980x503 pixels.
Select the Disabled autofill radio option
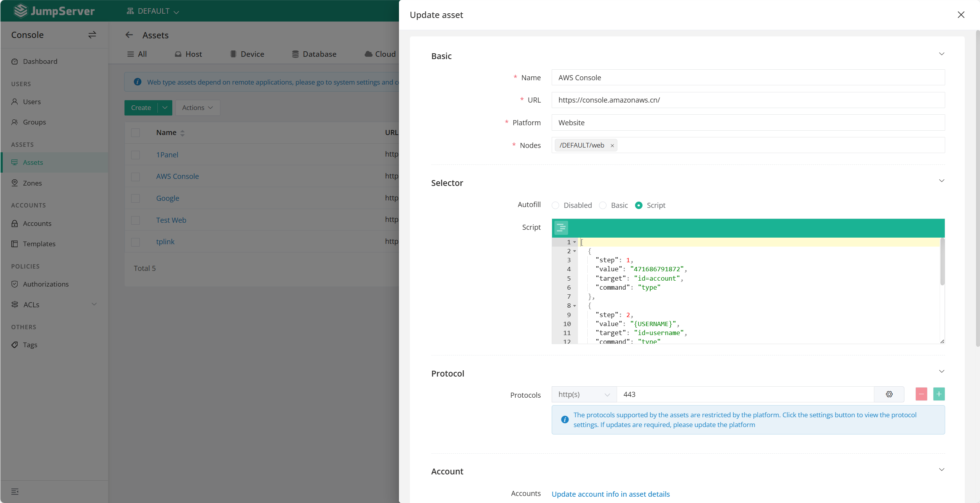tap(556, 206)
